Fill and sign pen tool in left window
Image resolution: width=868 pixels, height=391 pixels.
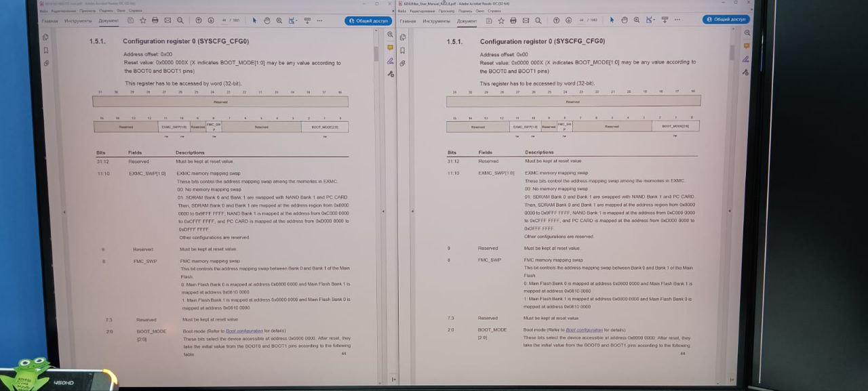(390, 60)
